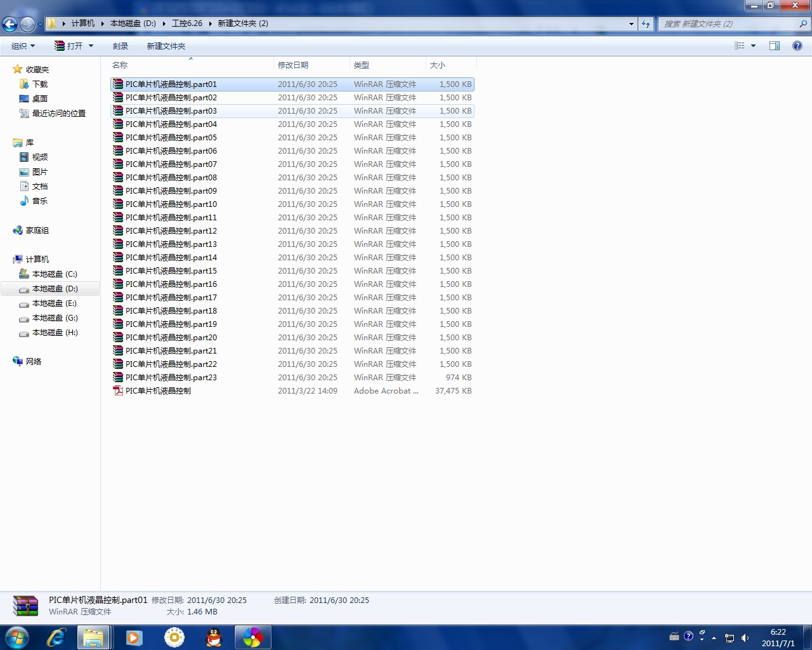Viewport: 812px width, 650px height.
Task: Open the 组织 dropdown menu
Action: click(23, 46)
